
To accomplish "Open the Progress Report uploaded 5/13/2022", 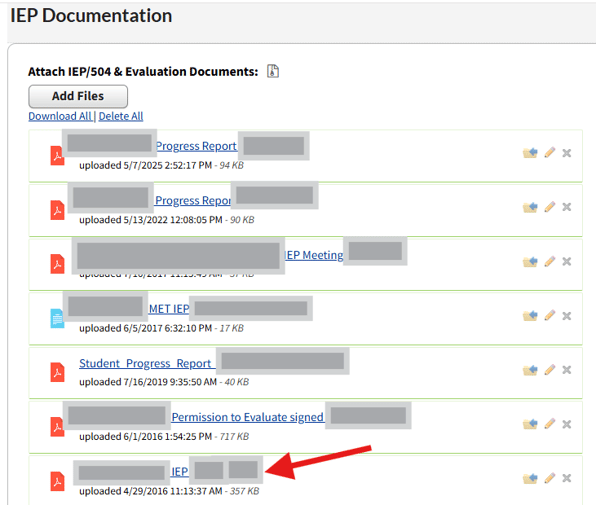I will (x=193, y=200).
